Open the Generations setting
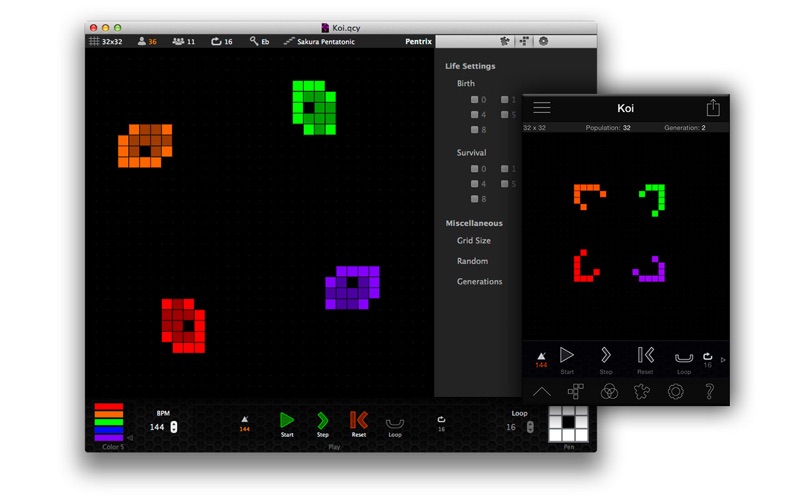 479,281
